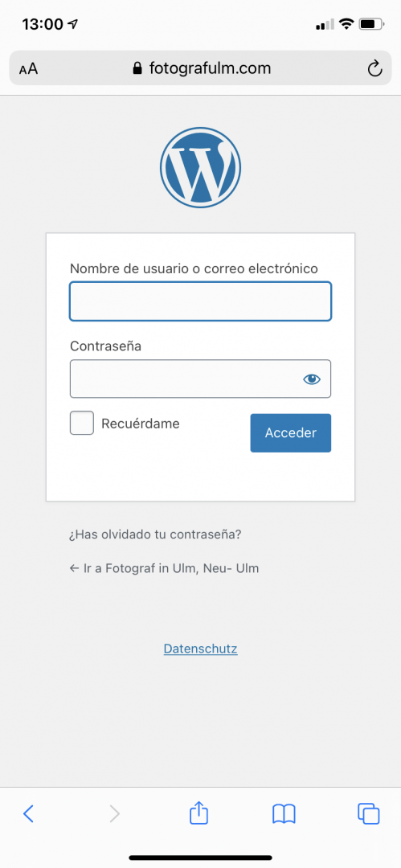Focus the Contraseña password field
The image size is (401, 868).
point(201,379)
